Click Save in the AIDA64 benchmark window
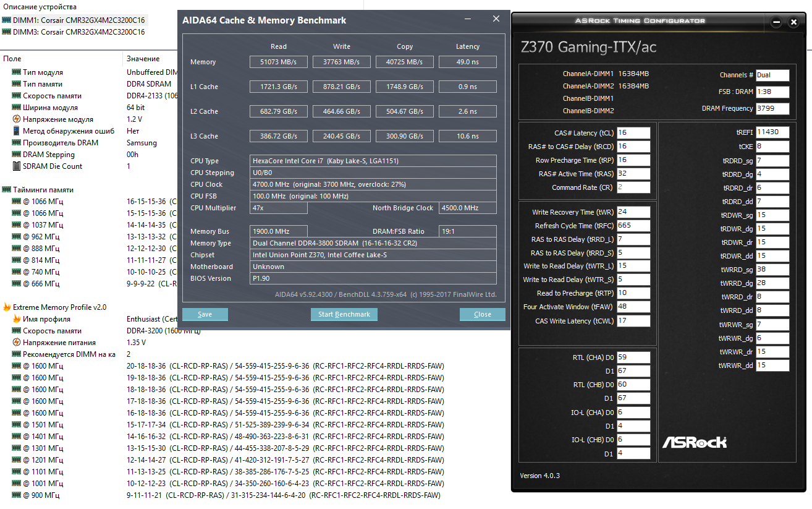Screen dimensions: 812x509 pyautogui.click(x=205, y=315)
